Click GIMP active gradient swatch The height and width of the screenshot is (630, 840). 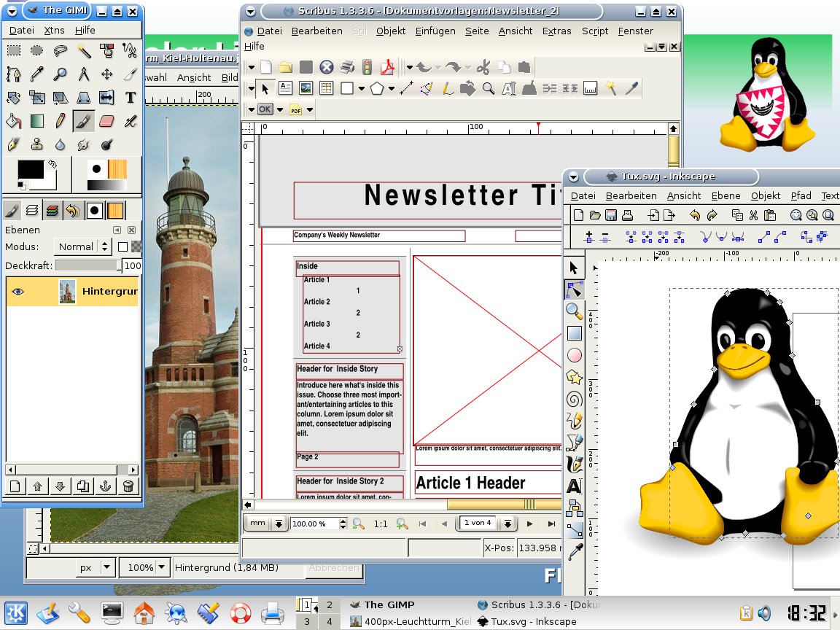click(106, 185)
